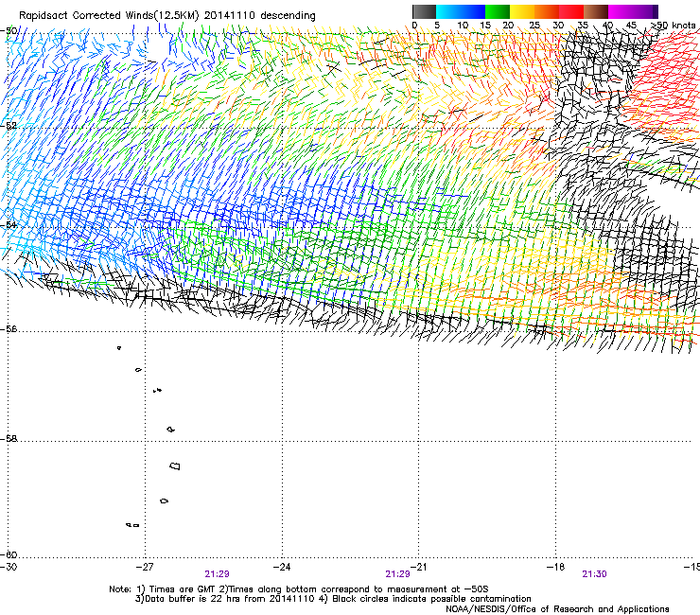This screenshot has height=615, width=700.
Task: Select the orange 25-30 knots legend segment
Action: [x=547, y=11]
